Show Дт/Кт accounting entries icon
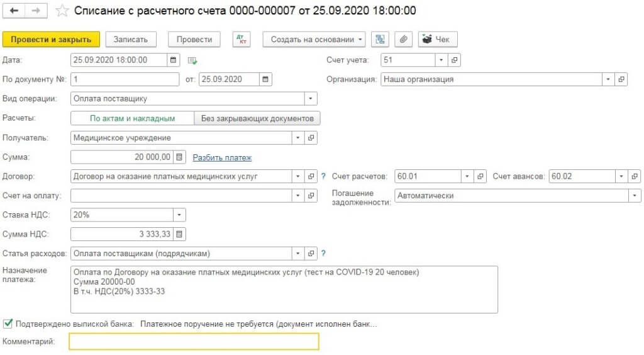This screenshot has height=355, width=644. click(x=241, y=40)
